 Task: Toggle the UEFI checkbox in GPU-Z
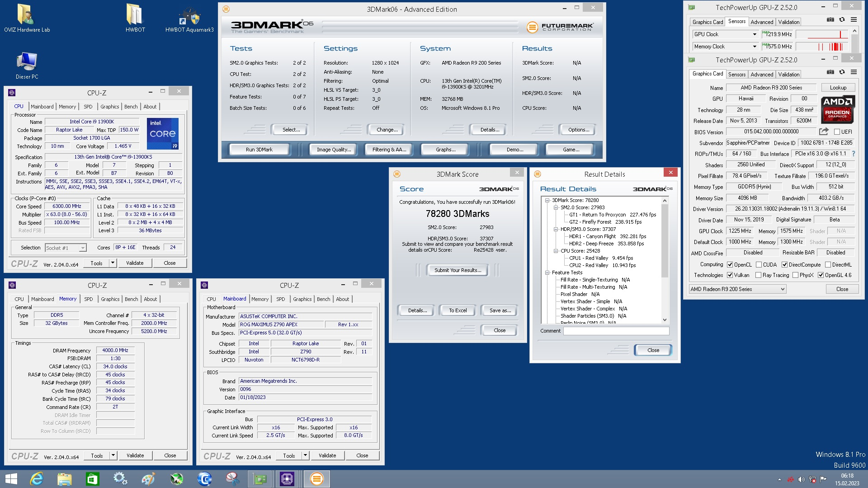837,132
